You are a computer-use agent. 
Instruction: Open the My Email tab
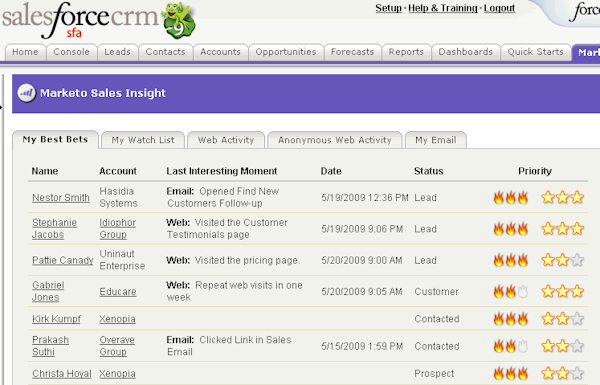tap(436, 140)
